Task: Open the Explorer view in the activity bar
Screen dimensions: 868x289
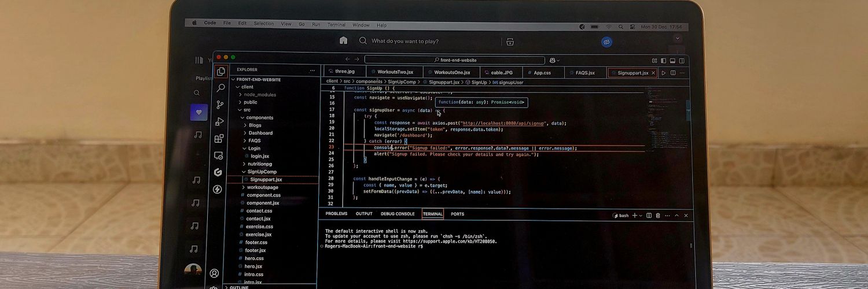Action: tap(220, 72)
